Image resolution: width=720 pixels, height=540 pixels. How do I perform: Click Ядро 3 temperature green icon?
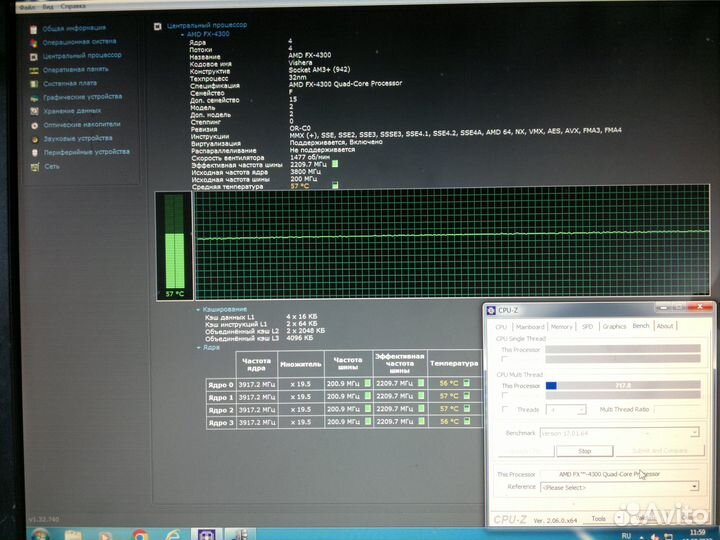[x=467, y=421]
